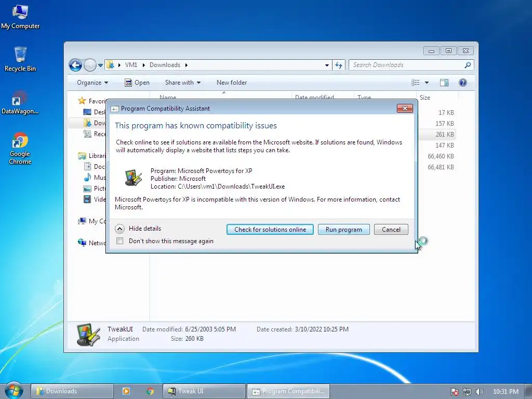This screenshot has width=532, height=399.
Task: Select the Network icon in the sidebar
Action: tap(82, 243)
